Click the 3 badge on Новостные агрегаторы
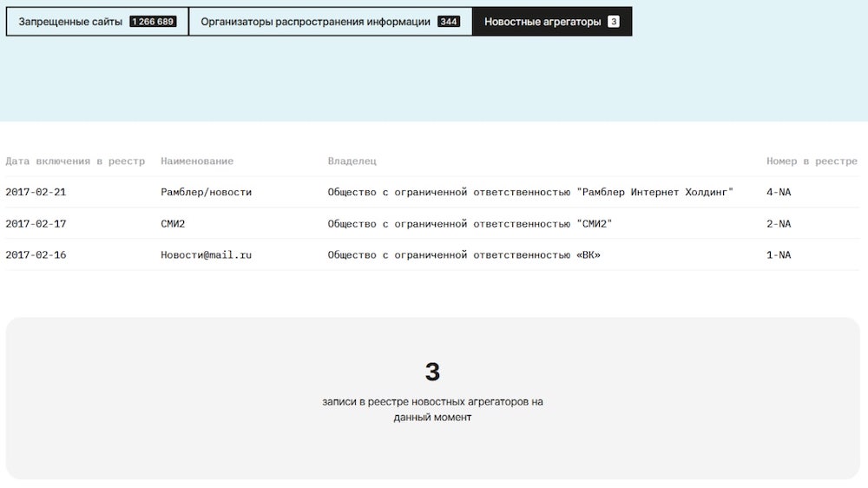 click(614, 22)
